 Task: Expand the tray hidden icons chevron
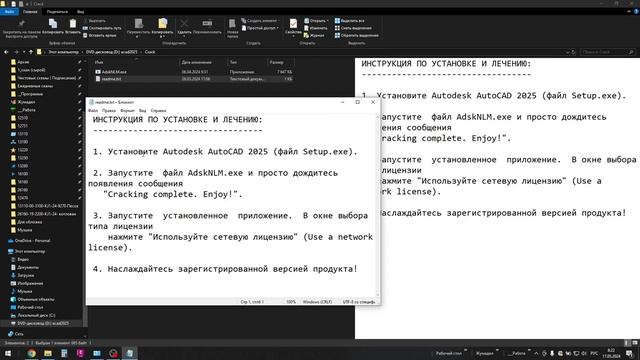[536, 353]
